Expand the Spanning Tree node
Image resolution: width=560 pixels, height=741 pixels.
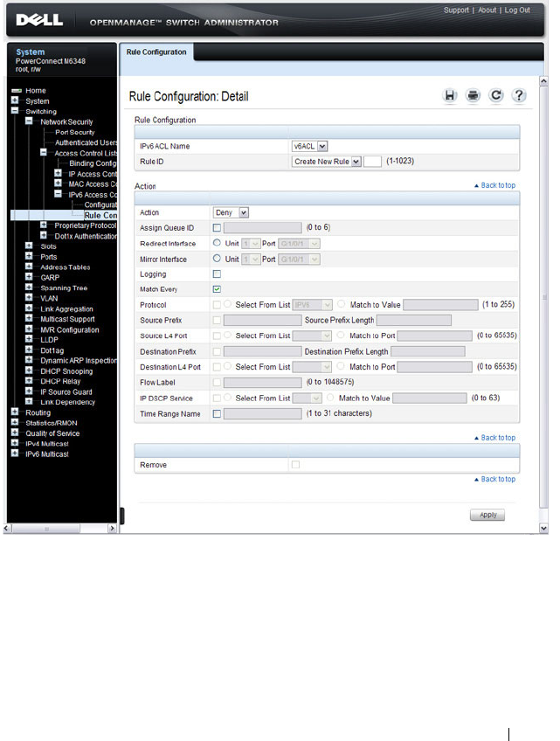(x=30, y=287)
